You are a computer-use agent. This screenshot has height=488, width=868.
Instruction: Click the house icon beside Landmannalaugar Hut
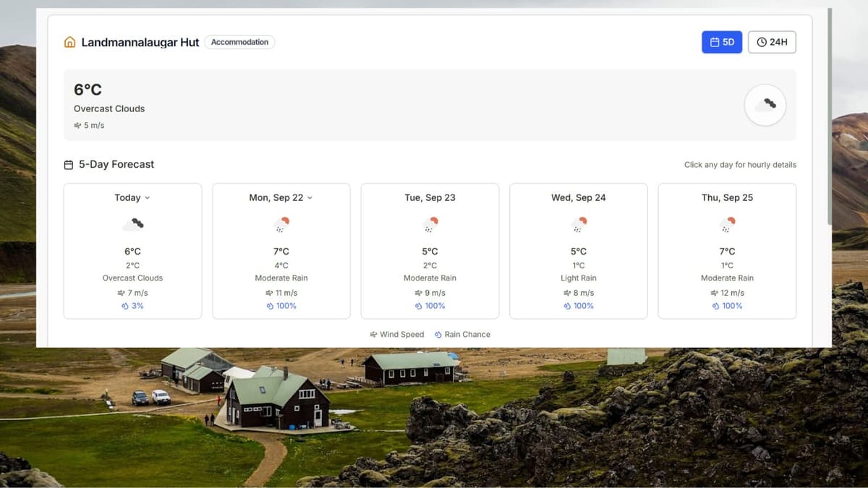click(x=70, y=42)
